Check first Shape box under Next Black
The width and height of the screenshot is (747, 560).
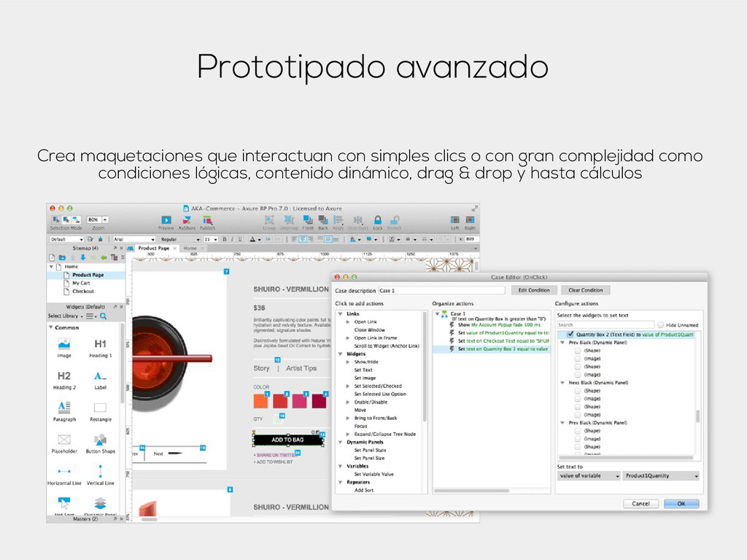click(578, 391)
